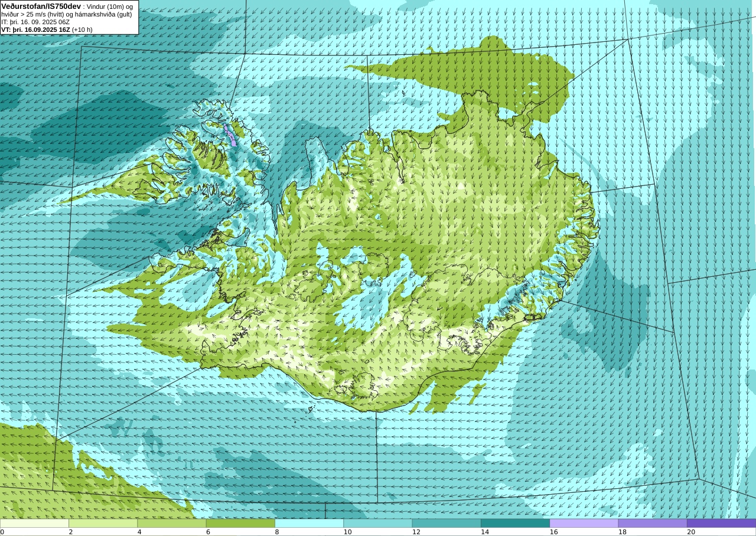Click the 'IT: þri. 16. 09. 2025 06Z' line
Viewport: 756px width, 536px height.
35,22
